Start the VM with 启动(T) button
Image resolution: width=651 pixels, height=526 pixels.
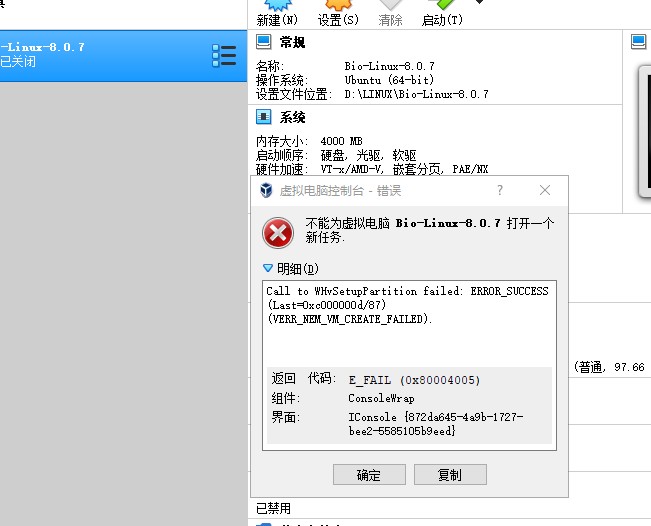click(442, 14)
